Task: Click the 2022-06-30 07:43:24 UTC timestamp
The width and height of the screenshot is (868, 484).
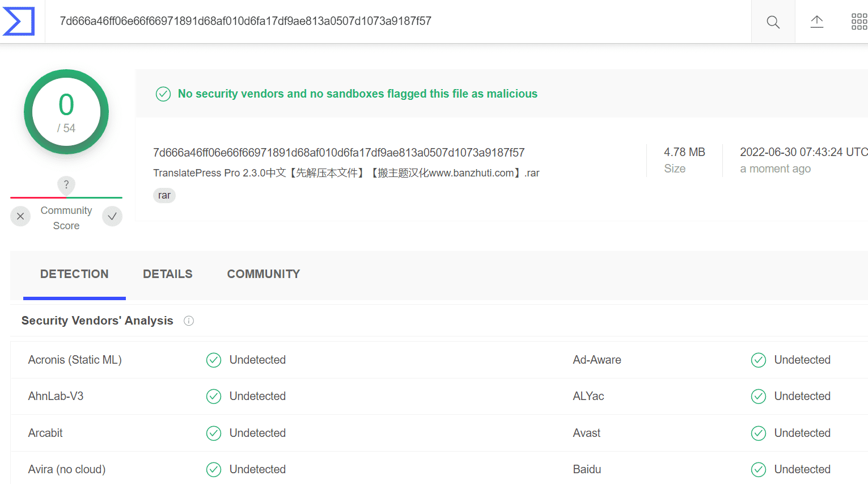Action: click(804, 152)
